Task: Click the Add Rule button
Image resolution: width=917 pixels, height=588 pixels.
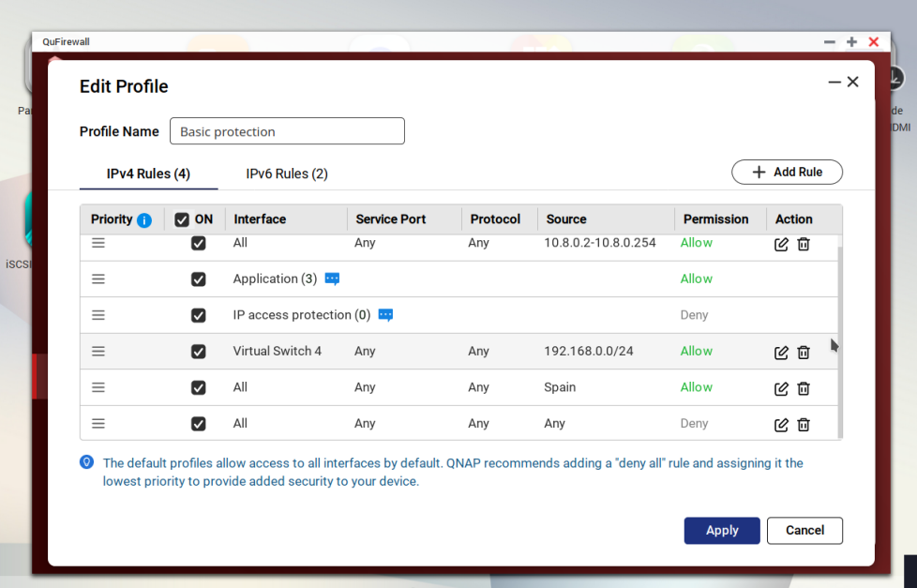Action: point(787,173)
